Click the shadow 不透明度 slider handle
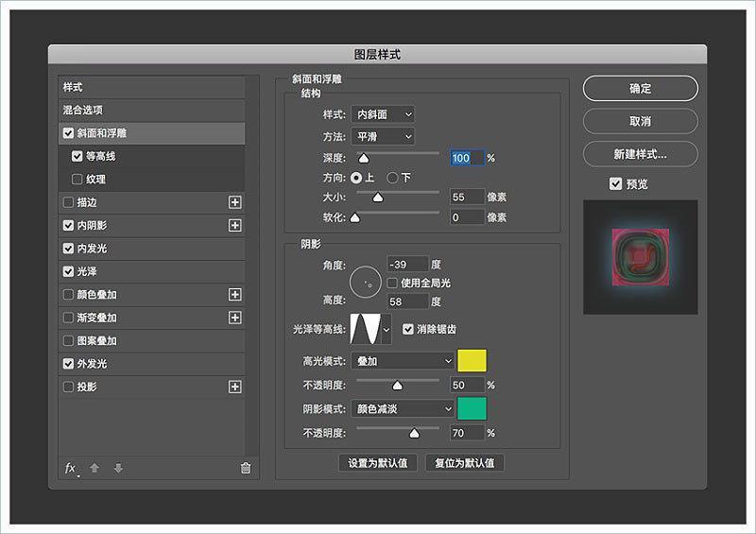The image size is (756, 534). click(414, 433)
